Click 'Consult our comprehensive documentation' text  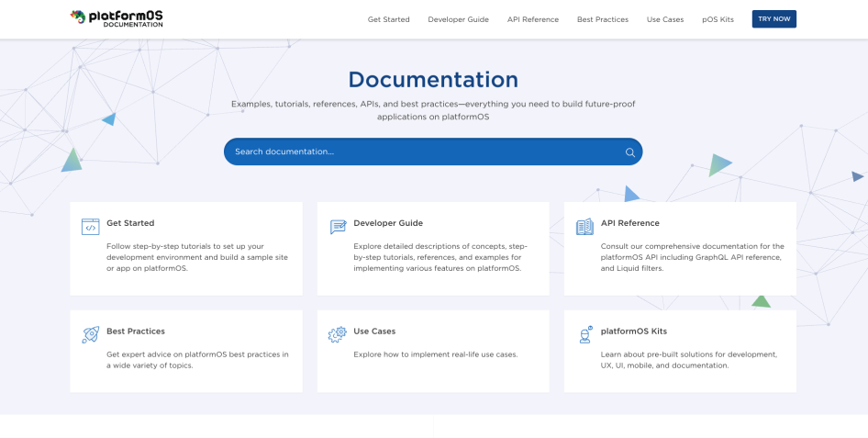point(693,257)
